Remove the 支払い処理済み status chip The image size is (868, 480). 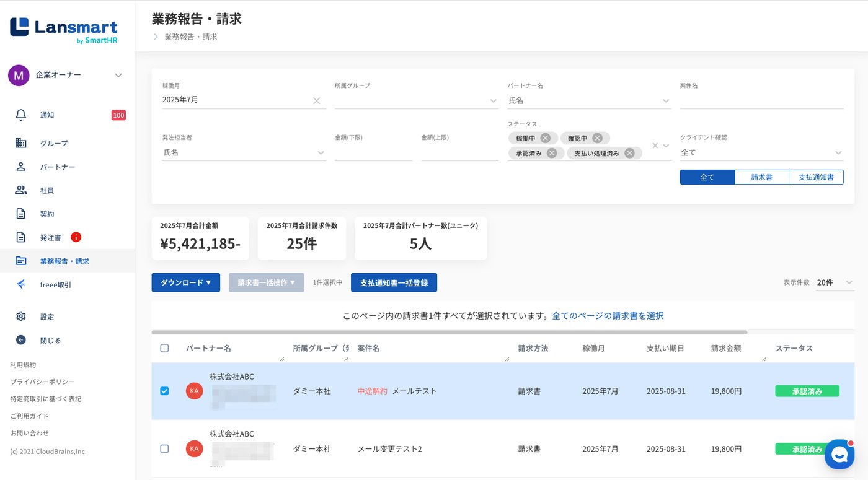pos(629,153)
